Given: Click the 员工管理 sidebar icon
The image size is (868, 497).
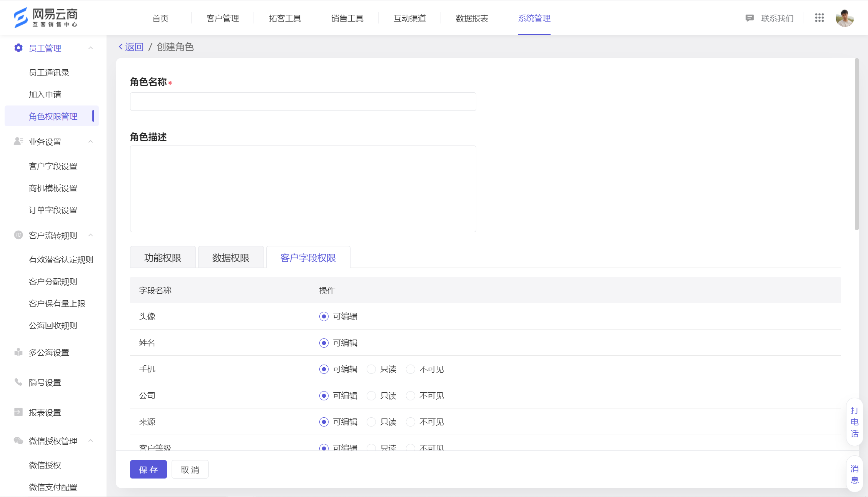Looking at the screenshot, I should (x=18, y=48).
